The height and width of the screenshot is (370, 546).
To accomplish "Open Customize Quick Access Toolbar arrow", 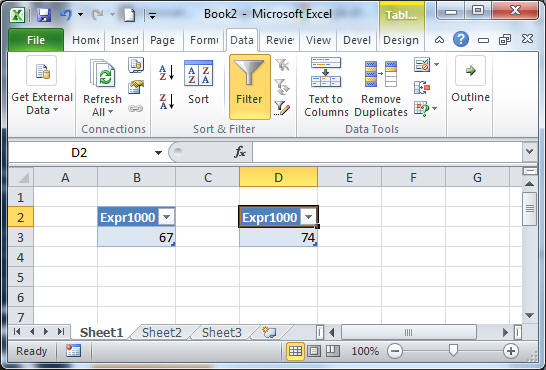I will 153,15.
